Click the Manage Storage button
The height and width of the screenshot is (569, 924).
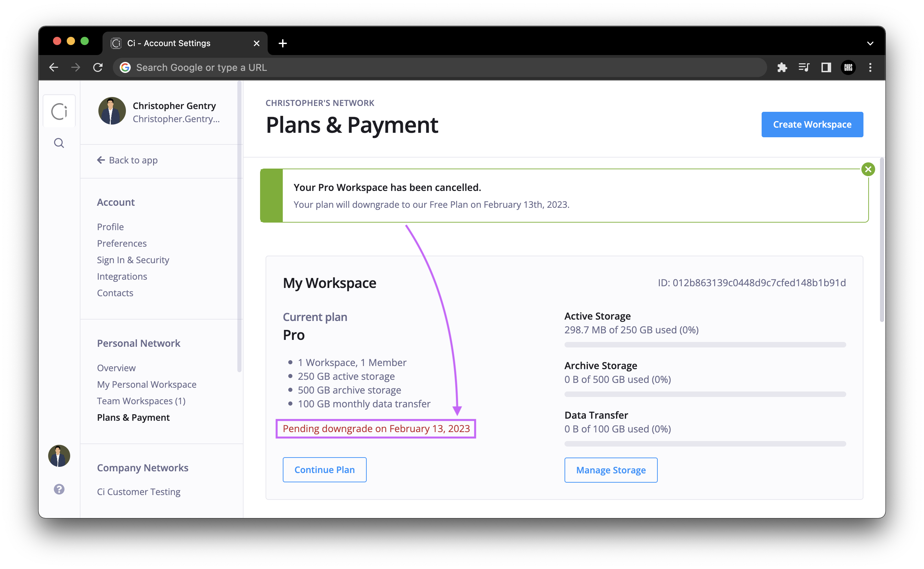pyautogui.click(x=611, y=470)
